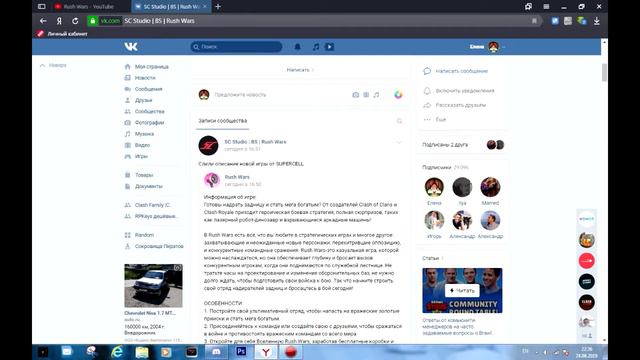Open Clash Family community shortcut
640x360 pixels.
coord(152,205)
